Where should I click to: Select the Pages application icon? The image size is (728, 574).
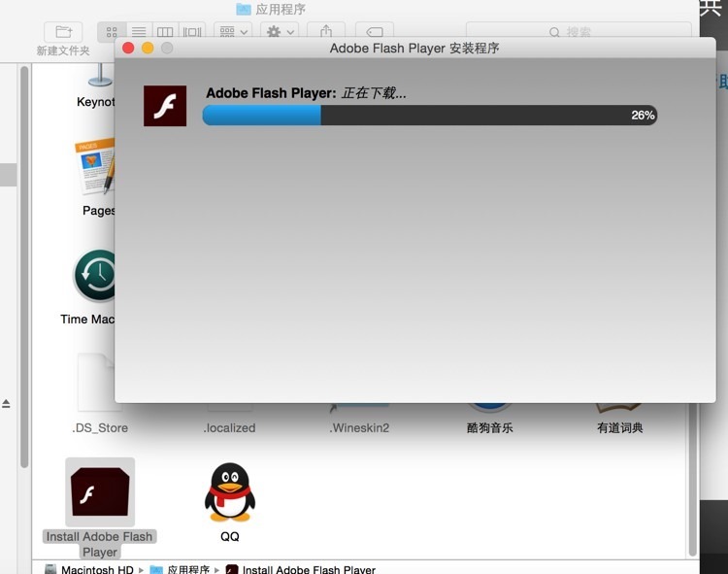point(95,166)
